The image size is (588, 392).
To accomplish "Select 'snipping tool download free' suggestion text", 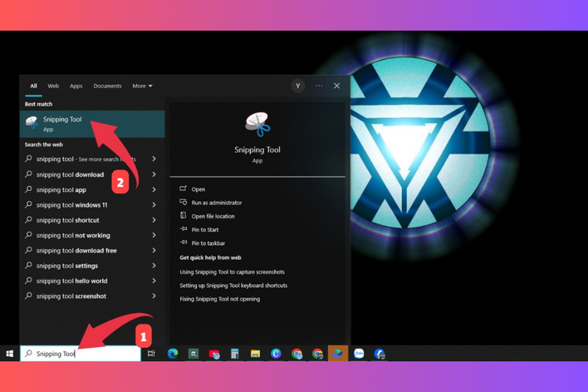I will point(76,251).
